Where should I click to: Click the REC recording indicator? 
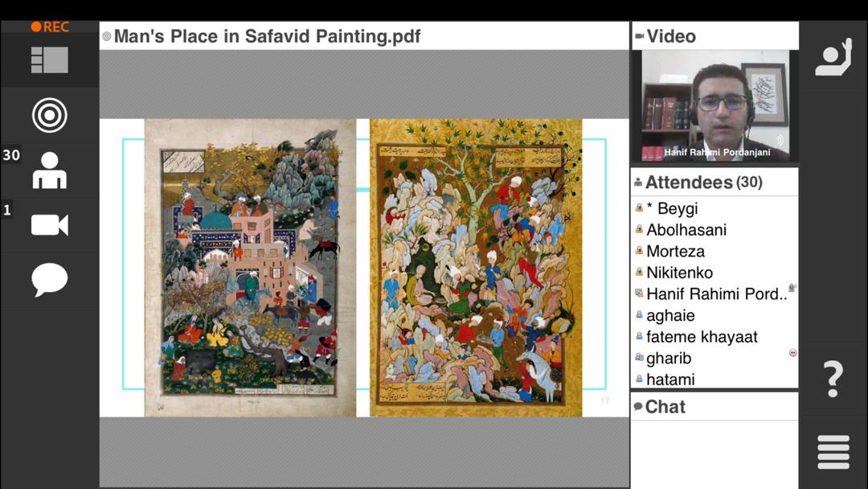coord(50,27)
